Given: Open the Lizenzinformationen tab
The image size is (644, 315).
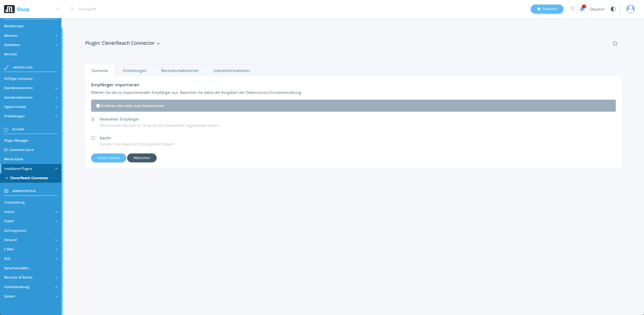Looking at the screenshot, I should coord(231,70).
